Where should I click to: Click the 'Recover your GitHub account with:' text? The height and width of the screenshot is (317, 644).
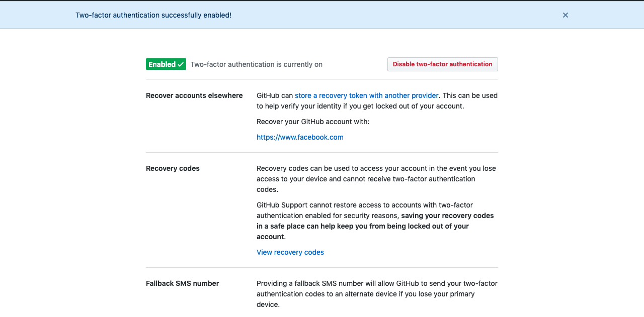[312, 122]
